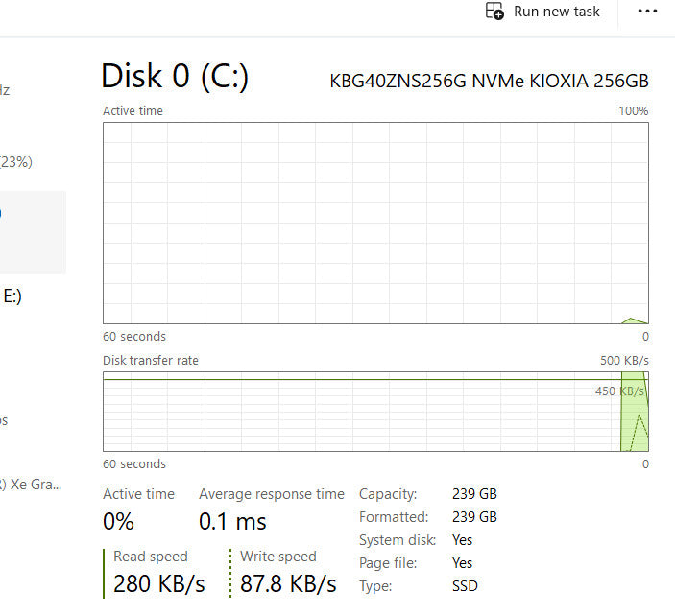Click the 0.1 ms Average response time value

[234, 522]
